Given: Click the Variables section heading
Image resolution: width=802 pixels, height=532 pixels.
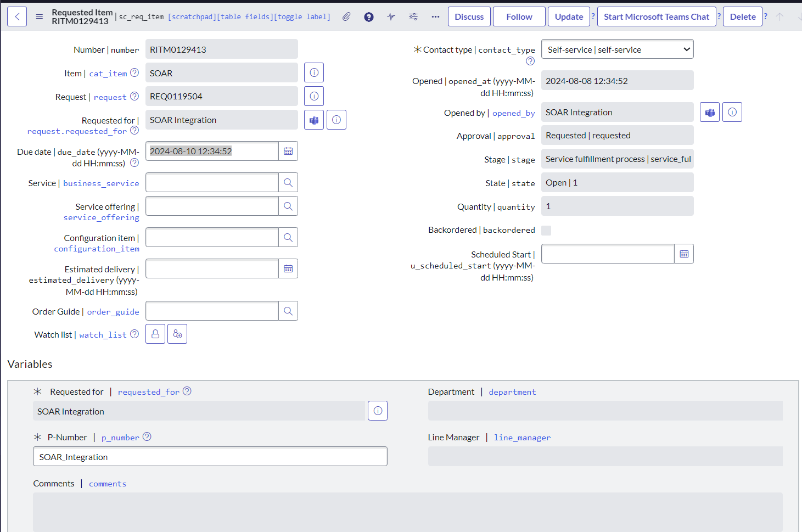Looking at the screenshot, I should [x=30, y=364].
